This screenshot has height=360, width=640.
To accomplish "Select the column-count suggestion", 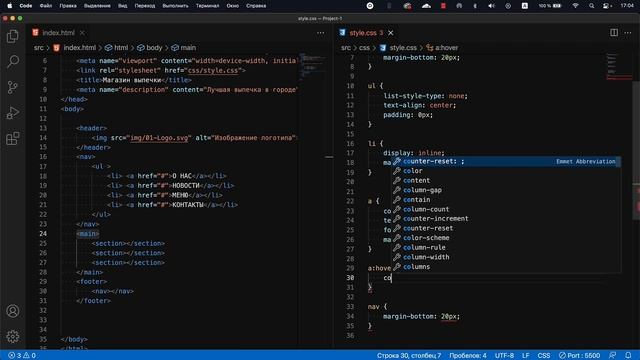I will click(x=506, y=209).
